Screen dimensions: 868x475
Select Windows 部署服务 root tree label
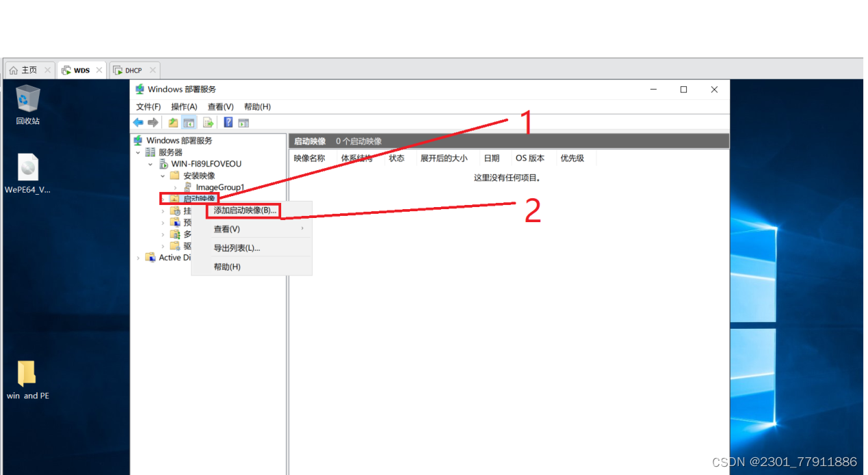click(x=179, y=140)
